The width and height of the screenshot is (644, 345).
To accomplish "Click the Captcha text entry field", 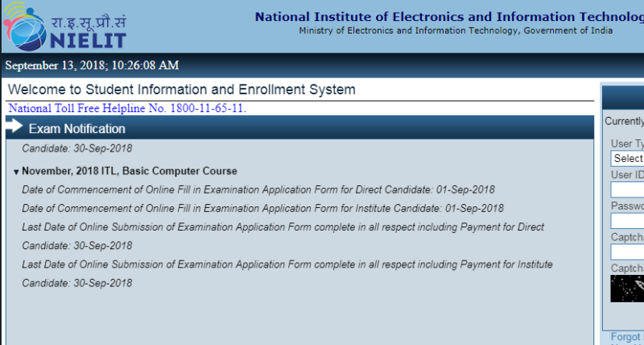I will (628, 252).
